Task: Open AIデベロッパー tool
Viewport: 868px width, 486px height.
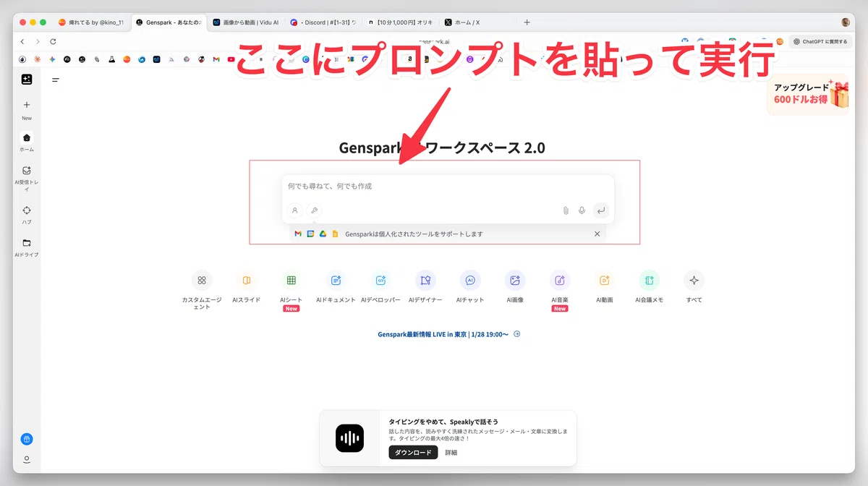Action: (x=380, y=280)
